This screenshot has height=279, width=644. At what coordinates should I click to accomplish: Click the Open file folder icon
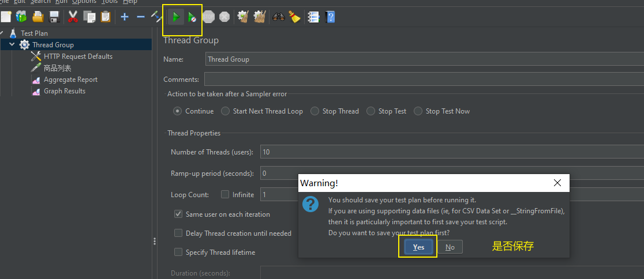pos(38,17)
